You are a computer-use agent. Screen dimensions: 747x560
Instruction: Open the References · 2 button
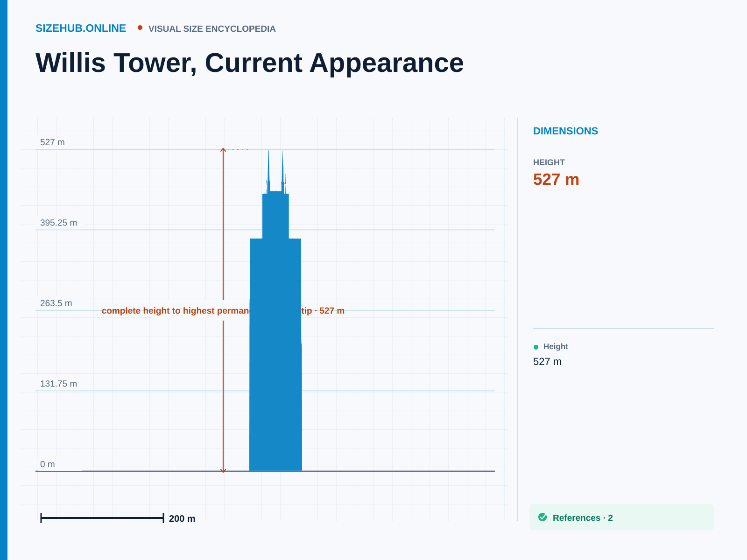622,517
